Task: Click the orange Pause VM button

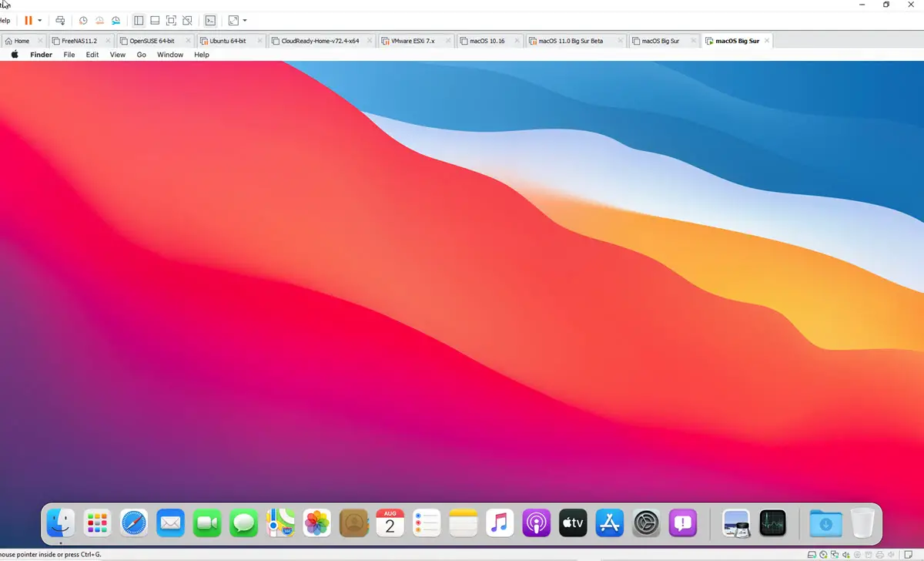Action: tap(28, 21)
